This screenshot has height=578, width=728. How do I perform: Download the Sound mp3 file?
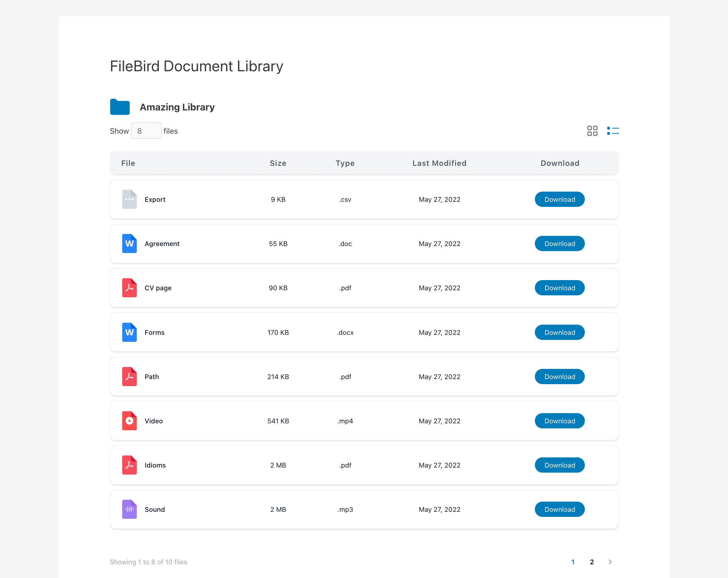[x=559, y=510]
